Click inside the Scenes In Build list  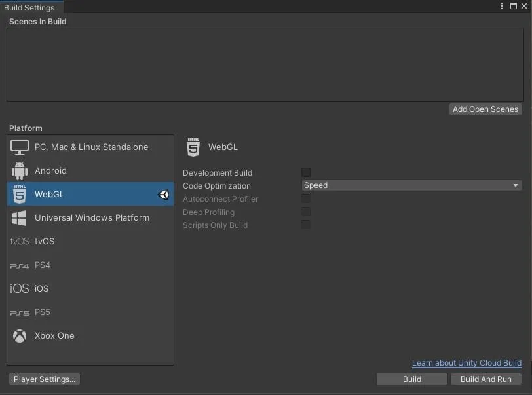point(265,64)
